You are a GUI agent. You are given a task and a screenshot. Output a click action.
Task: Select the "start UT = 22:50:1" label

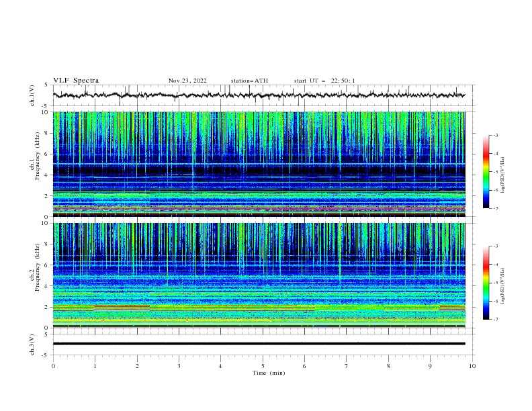pyautogui.click(x=324, y=81)
